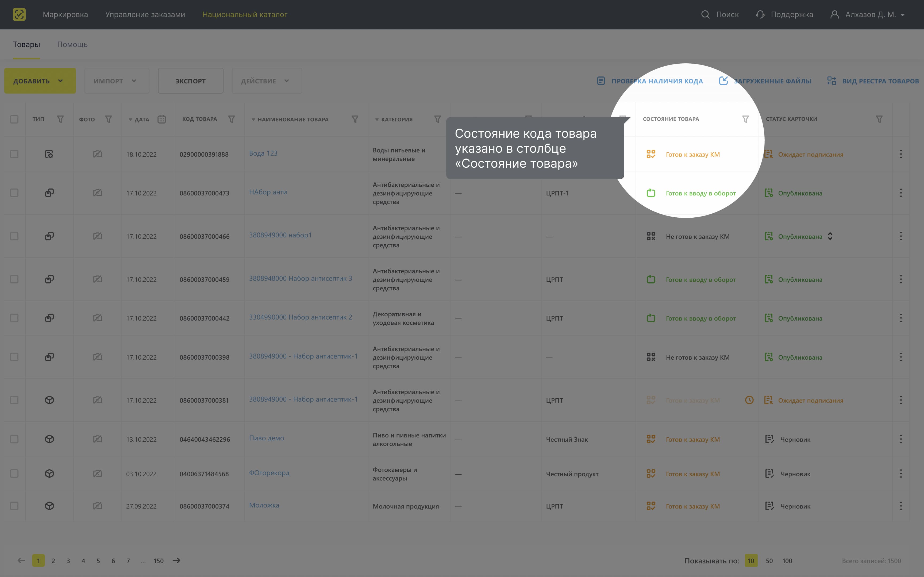Viewport: 924px width, 577px height.
Task: Check the row for Пиво демо
Action: pyautogui.click(x=14, y=439)
